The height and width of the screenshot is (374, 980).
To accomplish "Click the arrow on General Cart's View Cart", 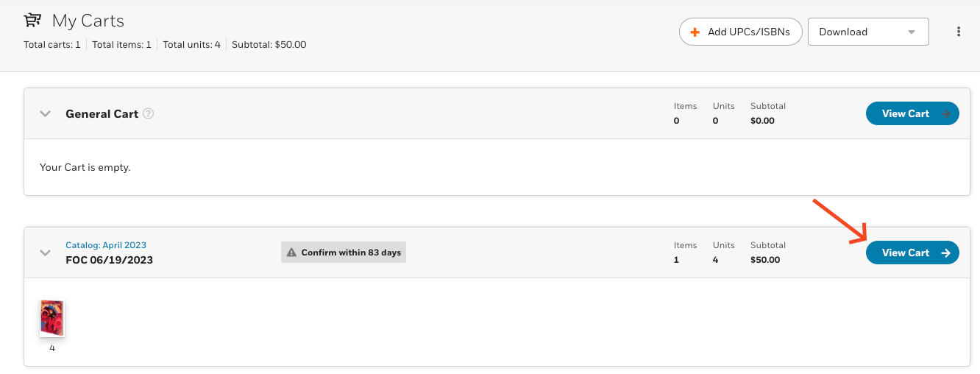I will (946, 113).
